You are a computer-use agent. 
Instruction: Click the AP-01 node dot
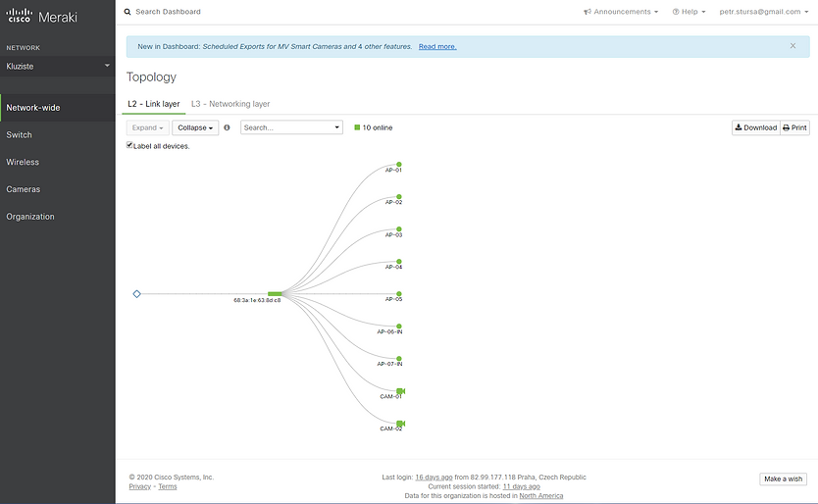coord(399,165)
